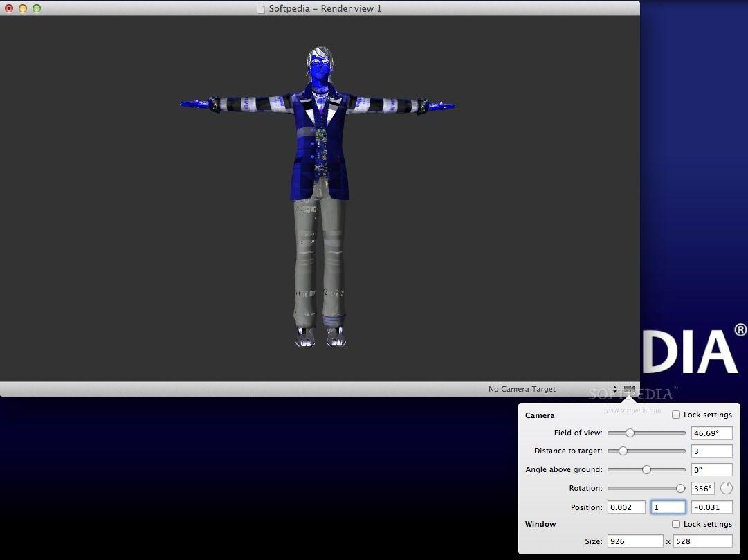This screenshot has height=560, width=748.
Task: Click the Position Y field showing 1
Action: tap(668, 507)
